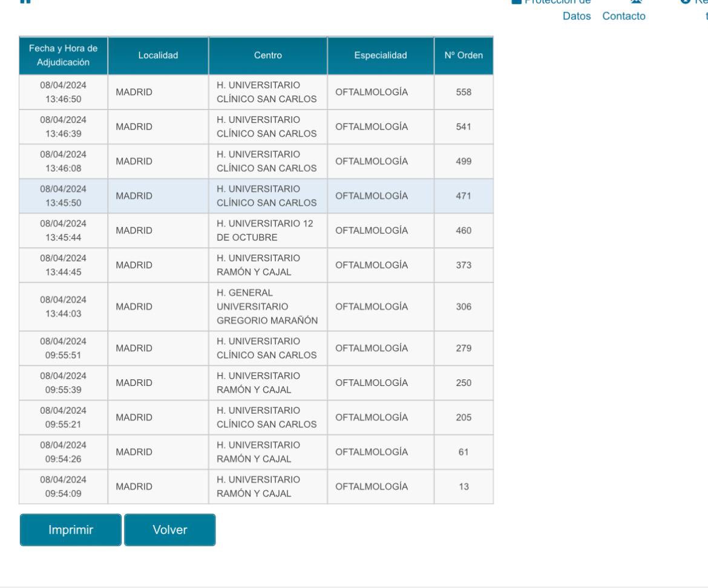
Task: Click Ramón y Cajal in order 373 row
Action: click(267, 266)
